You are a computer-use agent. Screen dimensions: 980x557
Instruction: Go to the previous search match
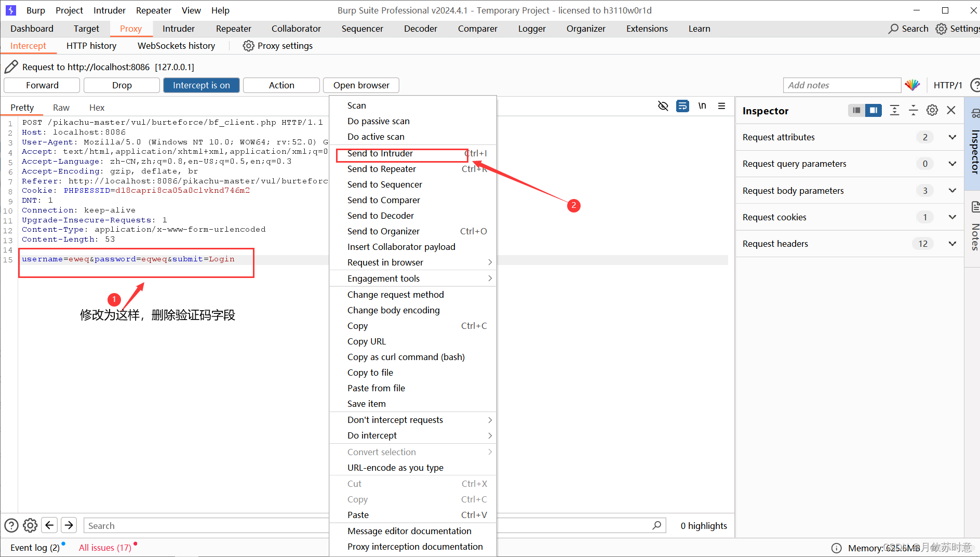pos(49,525)
